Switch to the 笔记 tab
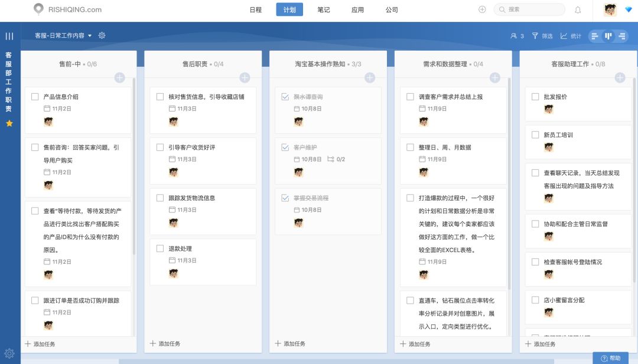 [x=323, y=10]
